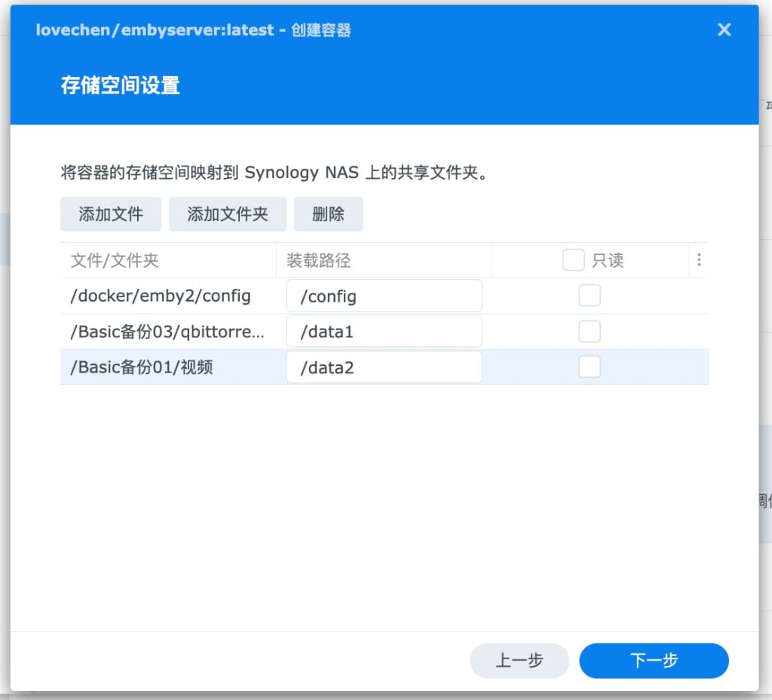772x700 pixels.
Task: Click the dialog title lovechen/embyserver:latest
Action: [151, 30]
